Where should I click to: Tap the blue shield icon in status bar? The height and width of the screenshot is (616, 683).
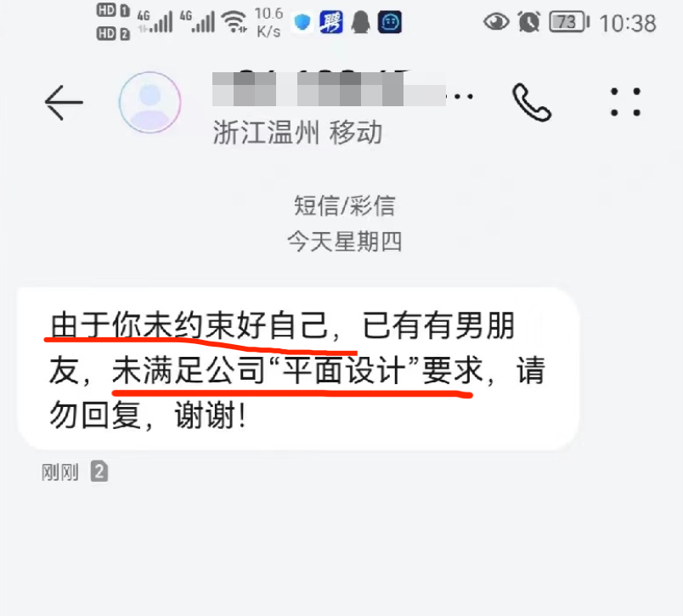pyautogui.click(x=302, y=22)
